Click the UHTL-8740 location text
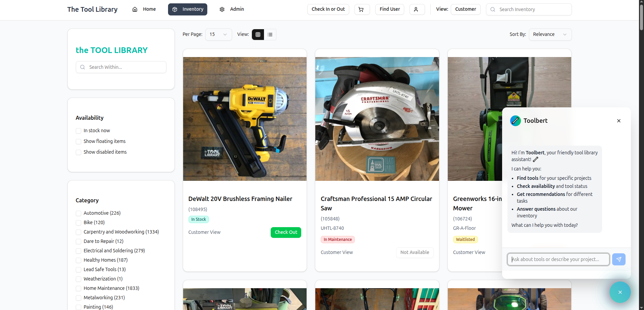Viewport: 644px width, 310px height. (x=332, y=228)
